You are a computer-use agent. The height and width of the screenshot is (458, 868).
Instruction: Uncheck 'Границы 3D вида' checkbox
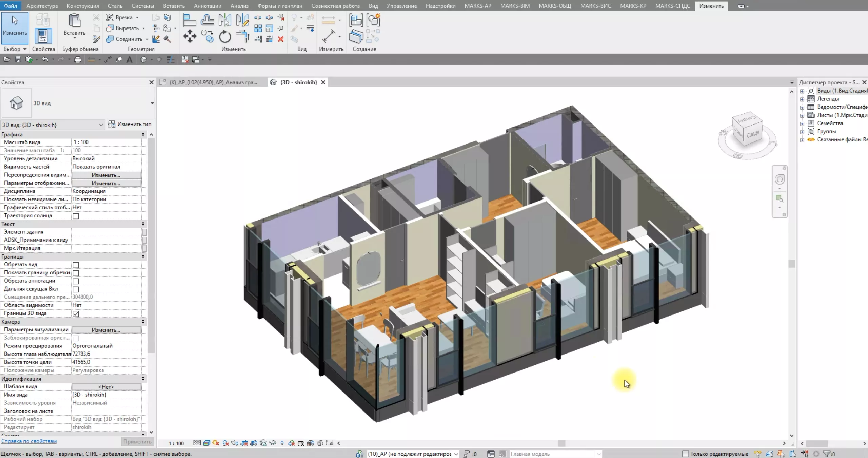(76, 314)
